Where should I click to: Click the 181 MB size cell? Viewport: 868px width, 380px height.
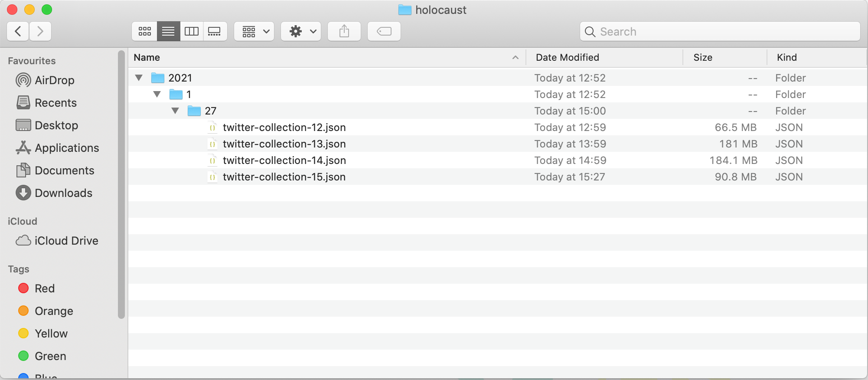pyautogui.click(x=738, y=144)
